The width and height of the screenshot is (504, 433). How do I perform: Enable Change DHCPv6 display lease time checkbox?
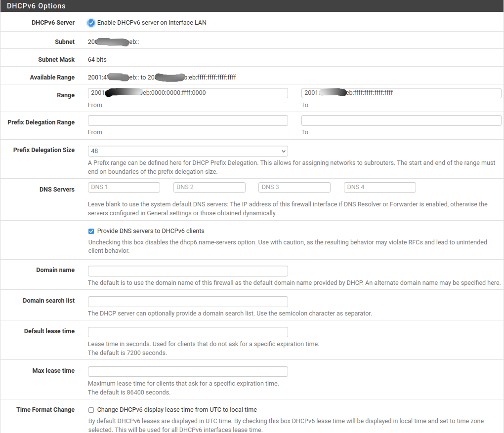tap(91, 410)
